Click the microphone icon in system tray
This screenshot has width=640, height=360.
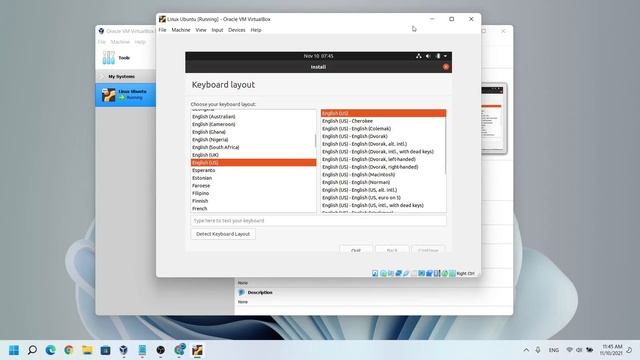538,350
